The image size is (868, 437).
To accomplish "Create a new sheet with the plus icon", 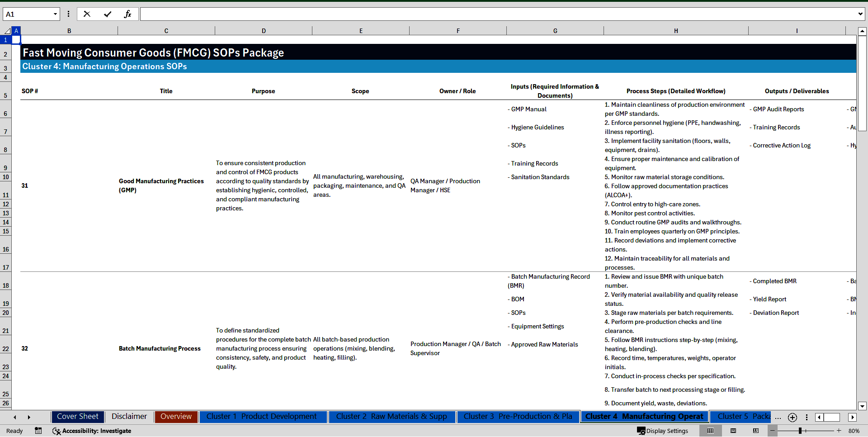I will pyautogui.click(x=792, y=417).
